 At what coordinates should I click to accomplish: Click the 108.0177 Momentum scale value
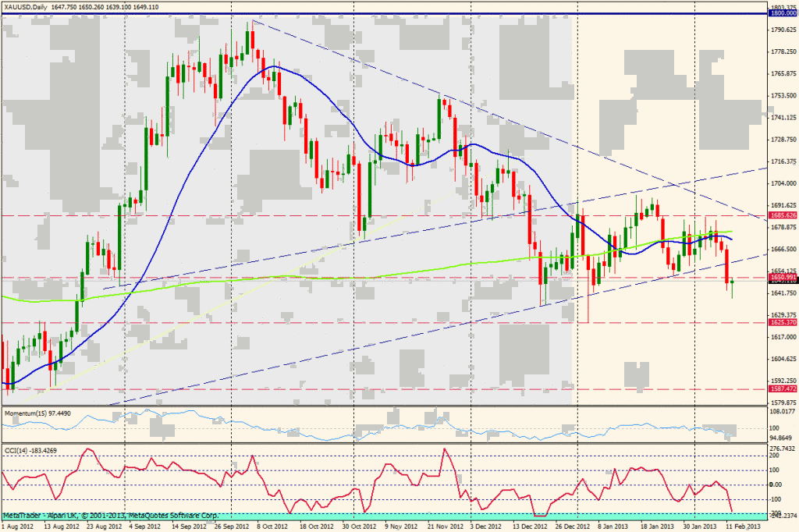point(783,410)
